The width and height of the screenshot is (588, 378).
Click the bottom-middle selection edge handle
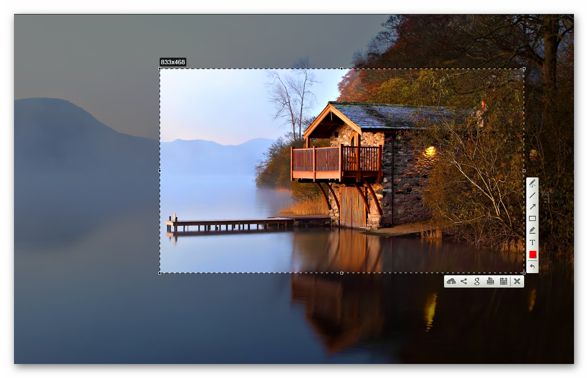[x=342, y=273]
